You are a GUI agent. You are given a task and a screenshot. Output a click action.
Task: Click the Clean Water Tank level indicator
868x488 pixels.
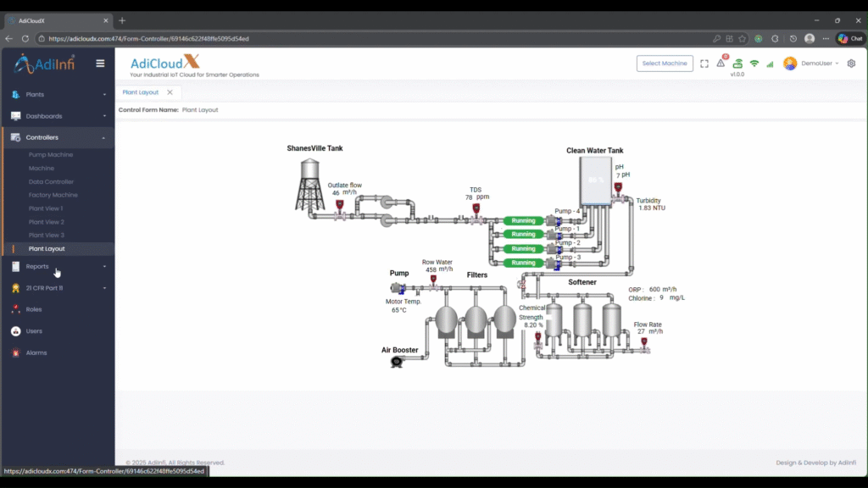coord(596,180)
